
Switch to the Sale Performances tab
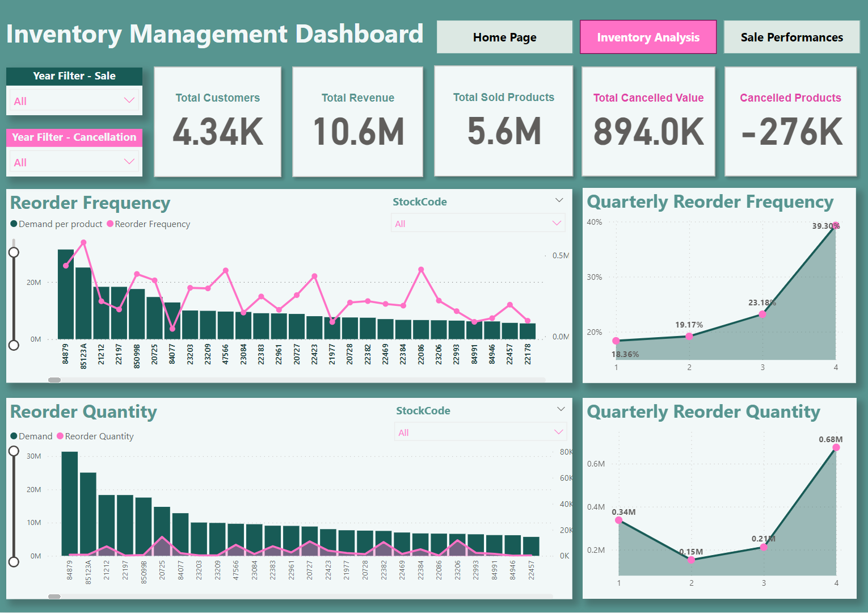click(791, 37)
